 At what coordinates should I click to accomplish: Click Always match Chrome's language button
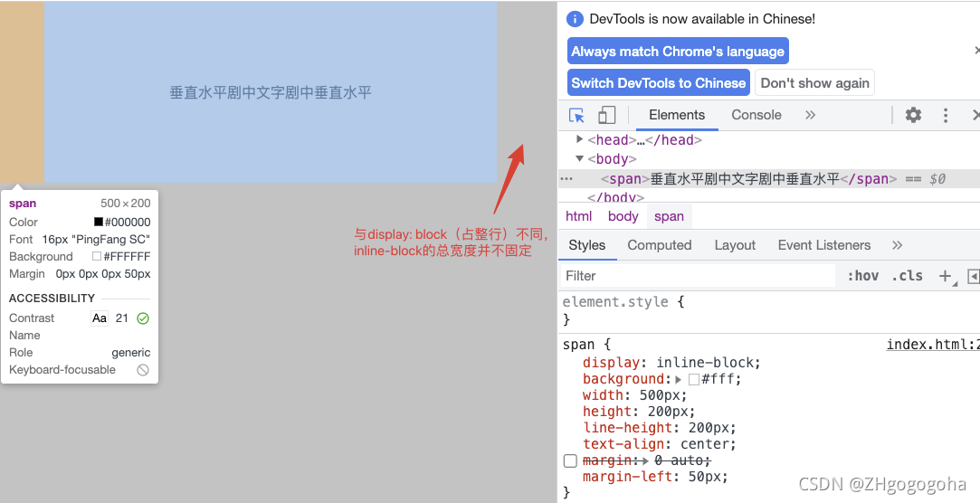tap(678, 52)
